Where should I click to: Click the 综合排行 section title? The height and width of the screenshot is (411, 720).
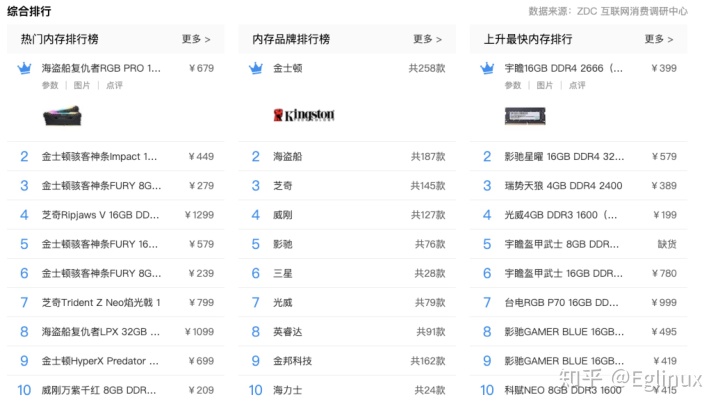[x=29, y=11]
